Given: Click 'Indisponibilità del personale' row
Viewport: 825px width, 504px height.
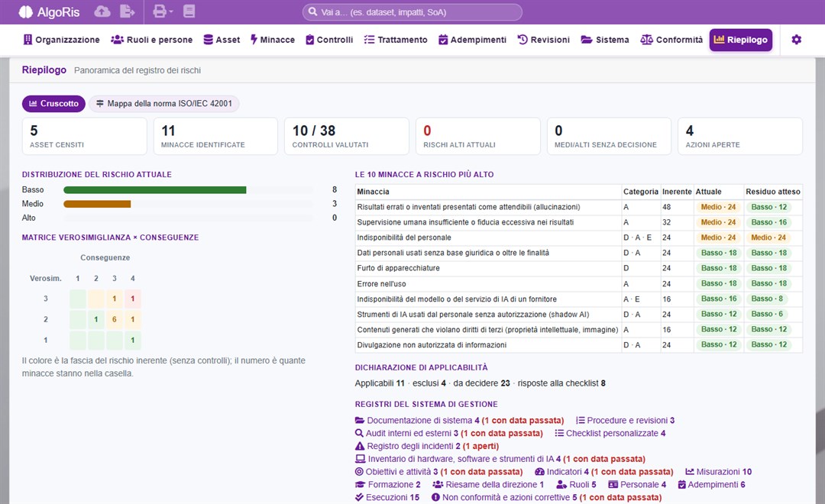Looking at the screenshot, I should 579,237.
